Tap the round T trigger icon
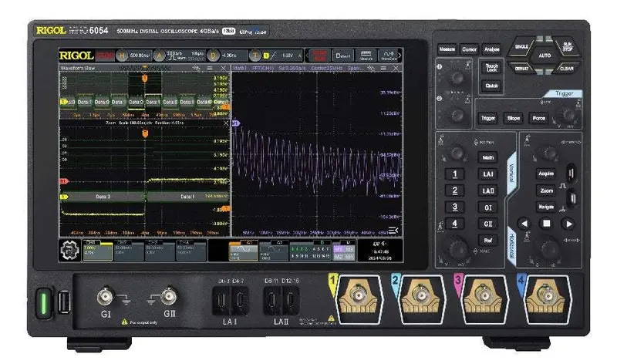The height and width of the screenshot is (364, 617). coord(255,56)
